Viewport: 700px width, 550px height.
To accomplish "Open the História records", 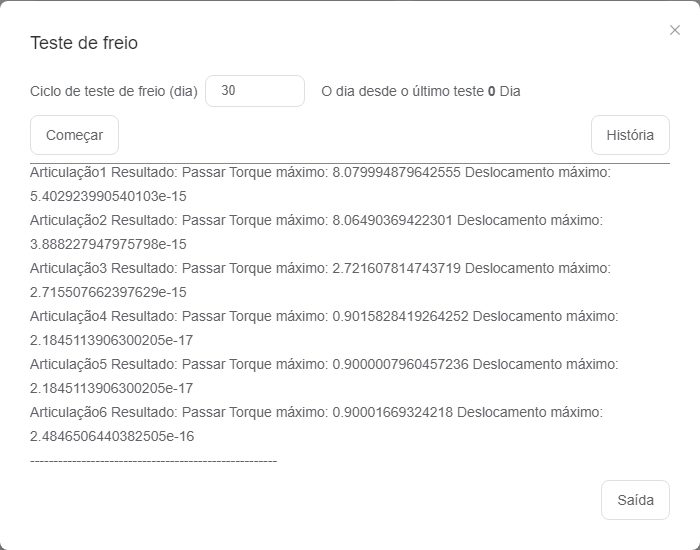I will coord(630,135).
